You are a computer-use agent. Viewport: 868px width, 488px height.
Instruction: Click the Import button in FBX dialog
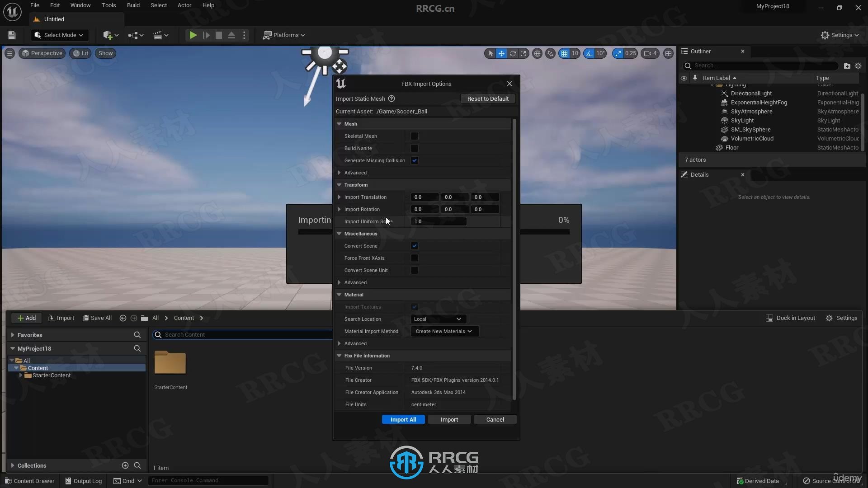click(x=449, y=420)
